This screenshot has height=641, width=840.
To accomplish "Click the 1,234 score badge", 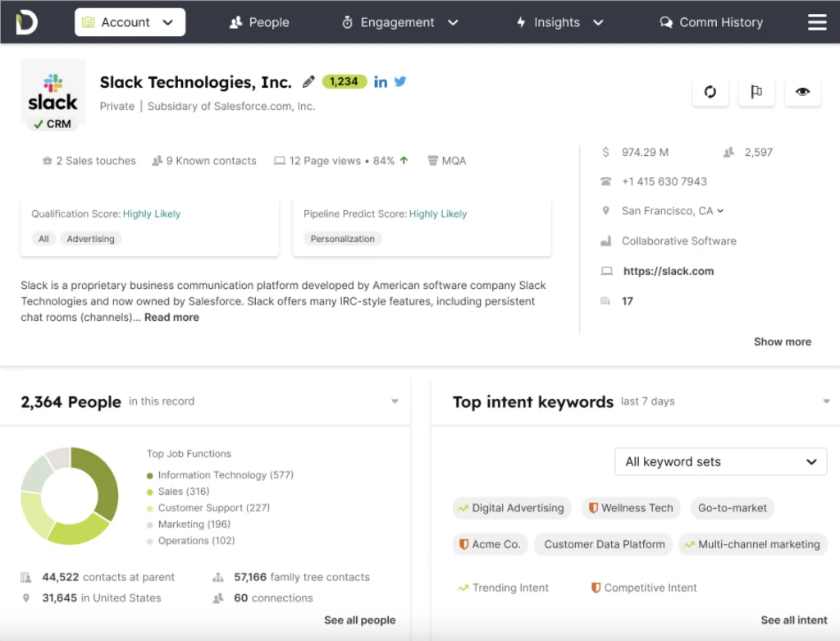I will (x=344, y=81).
